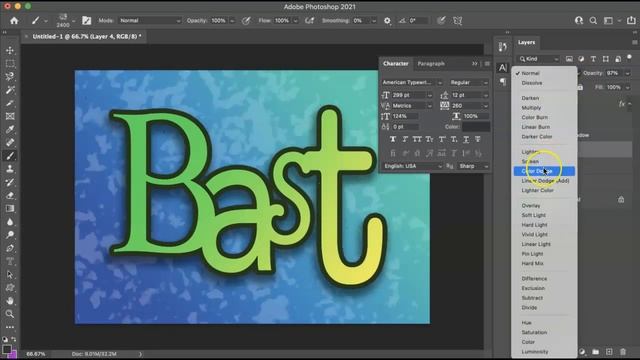
Task: Open the Smoothing dropdown arrow
Action: point(373,20)
